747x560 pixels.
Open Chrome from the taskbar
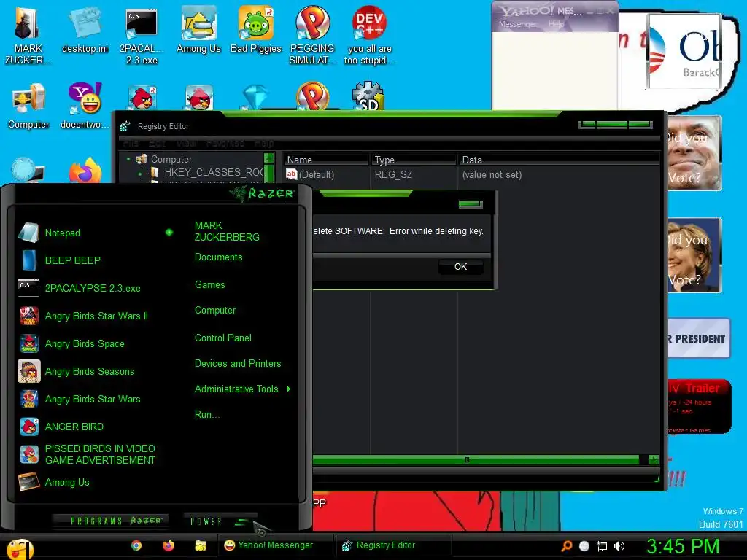coord(136,545)
